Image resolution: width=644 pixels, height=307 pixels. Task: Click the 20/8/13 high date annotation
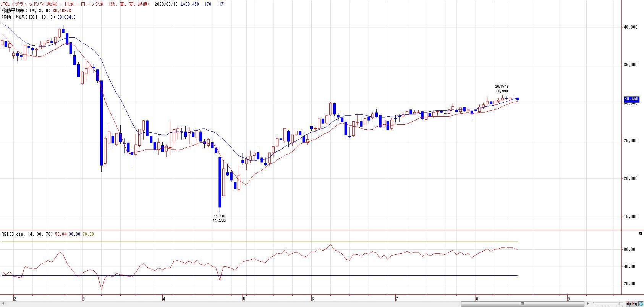click(x=502, y=87)
